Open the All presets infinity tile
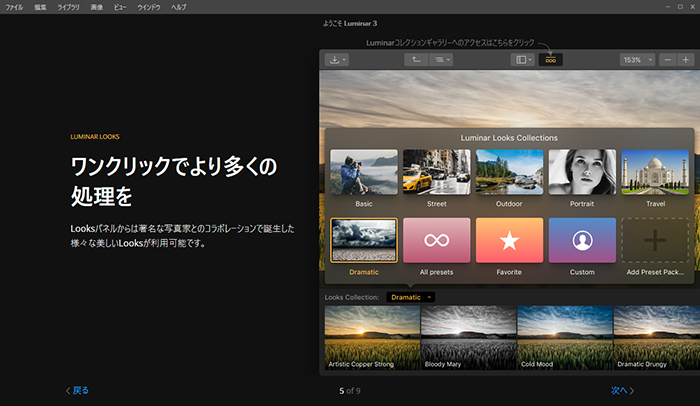Screen dimensions: 700x406 437,240
